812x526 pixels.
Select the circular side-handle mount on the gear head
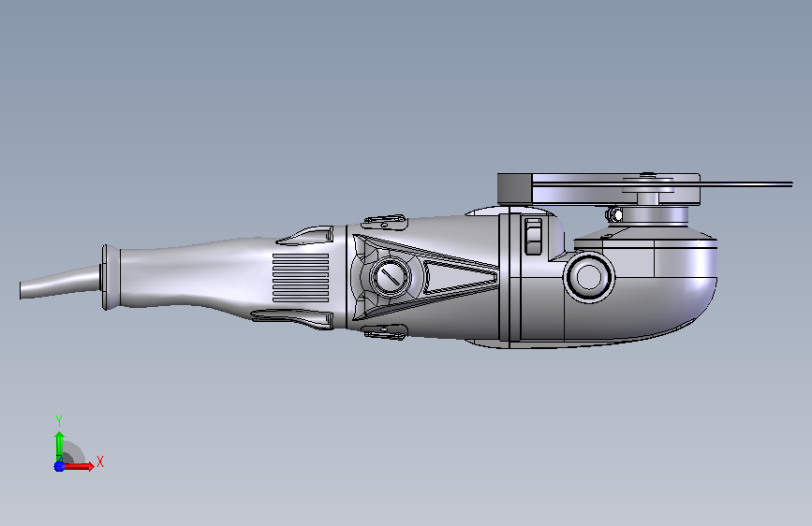point(589,276)
